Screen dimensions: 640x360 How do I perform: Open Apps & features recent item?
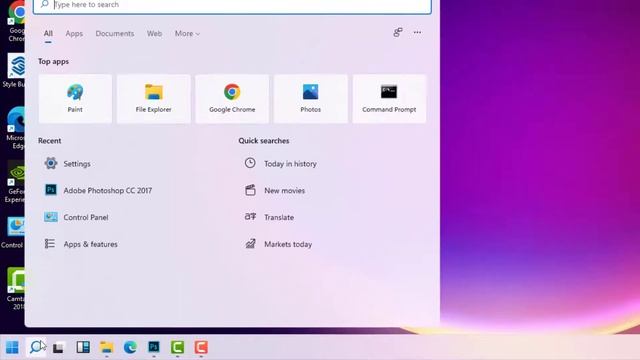pos(81,244)
